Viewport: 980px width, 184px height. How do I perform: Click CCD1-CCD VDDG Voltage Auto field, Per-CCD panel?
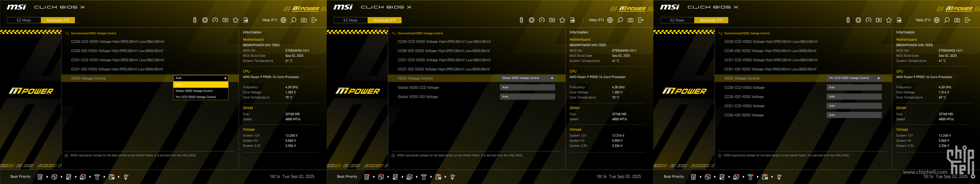pyautogui.click(x=854, y=106)
